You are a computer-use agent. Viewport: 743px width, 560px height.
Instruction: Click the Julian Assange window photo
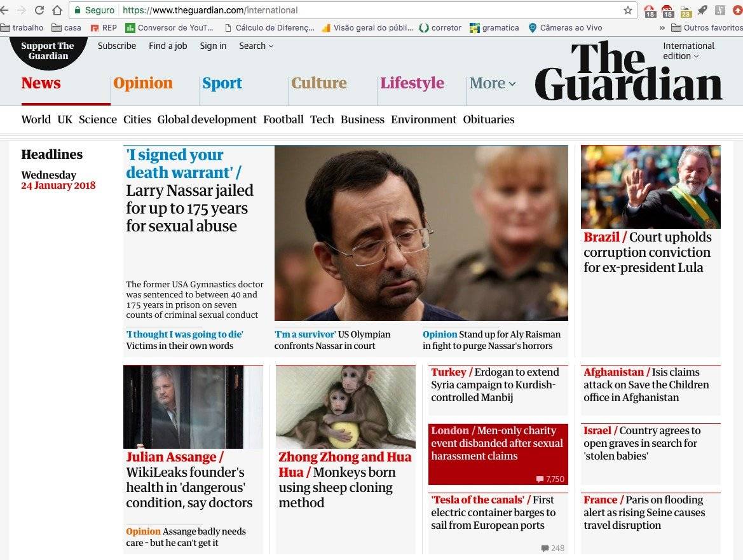[x=193, y=407]
